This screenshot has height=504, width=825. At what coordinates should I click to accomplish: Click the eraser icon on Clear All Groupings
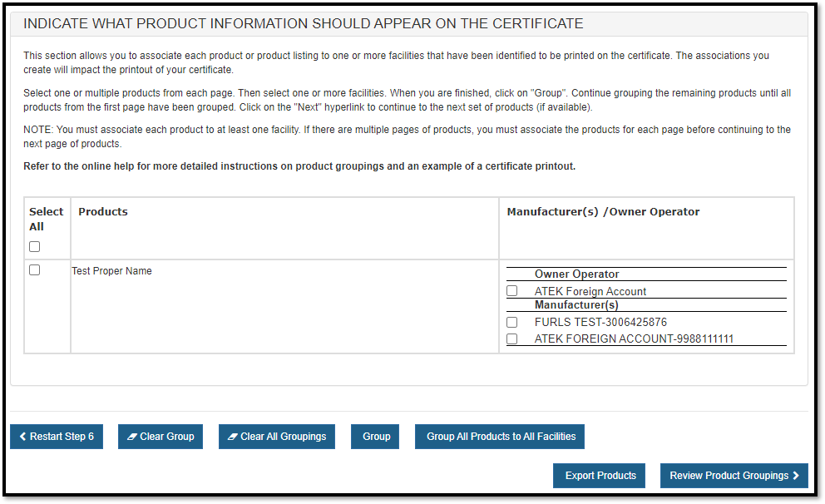coord(233,437)
